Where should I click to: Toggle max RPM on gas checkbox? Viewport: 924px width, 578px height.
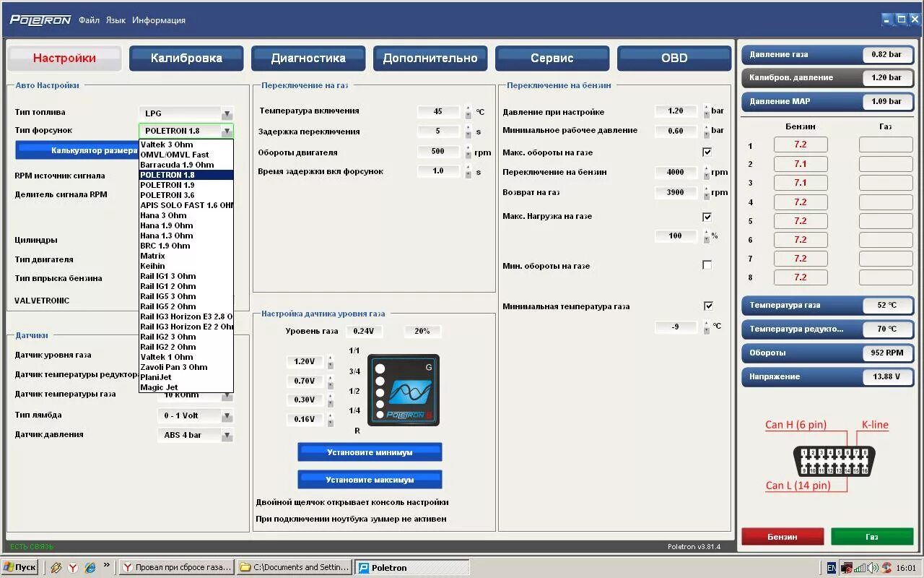coord(707,152)
